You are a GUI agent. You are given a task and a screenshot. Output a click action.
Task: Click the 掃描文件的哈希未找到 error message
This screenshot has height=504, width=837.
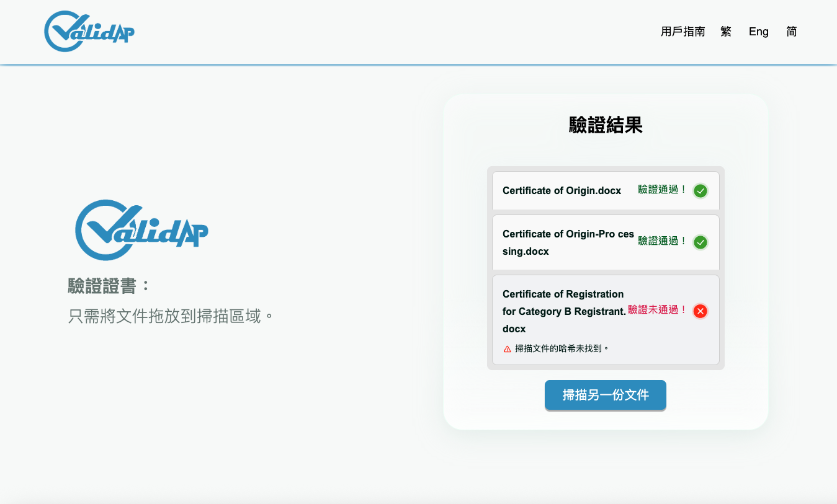point(562,348)
